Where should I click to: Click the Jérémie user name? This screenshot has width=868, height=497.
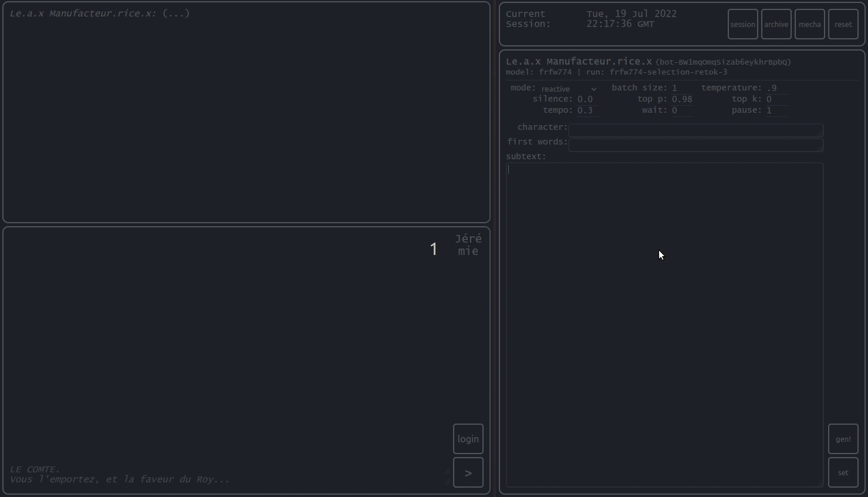[468, 245]
